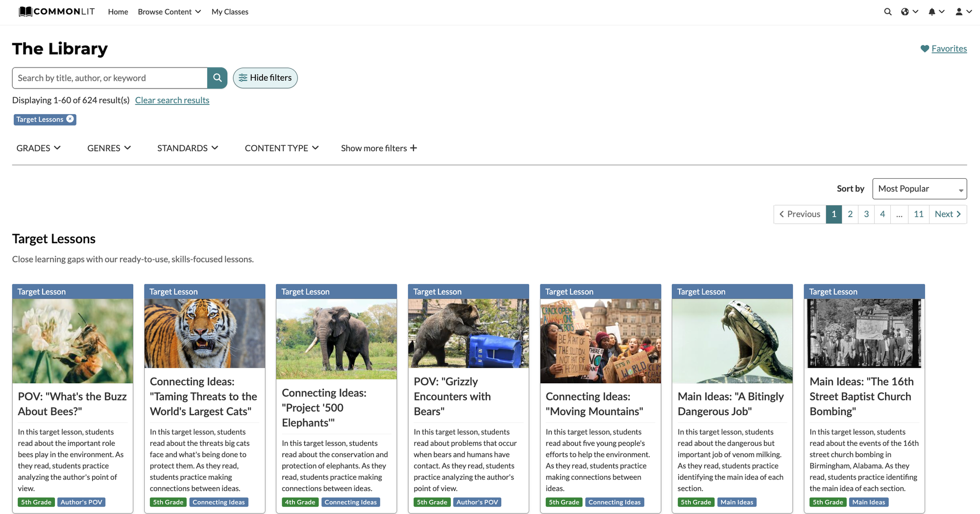Screen dimensions: 980x514
Task: Open lesson "Taming Threats to the World's Largest Cats"
Action: click(203, 397)
